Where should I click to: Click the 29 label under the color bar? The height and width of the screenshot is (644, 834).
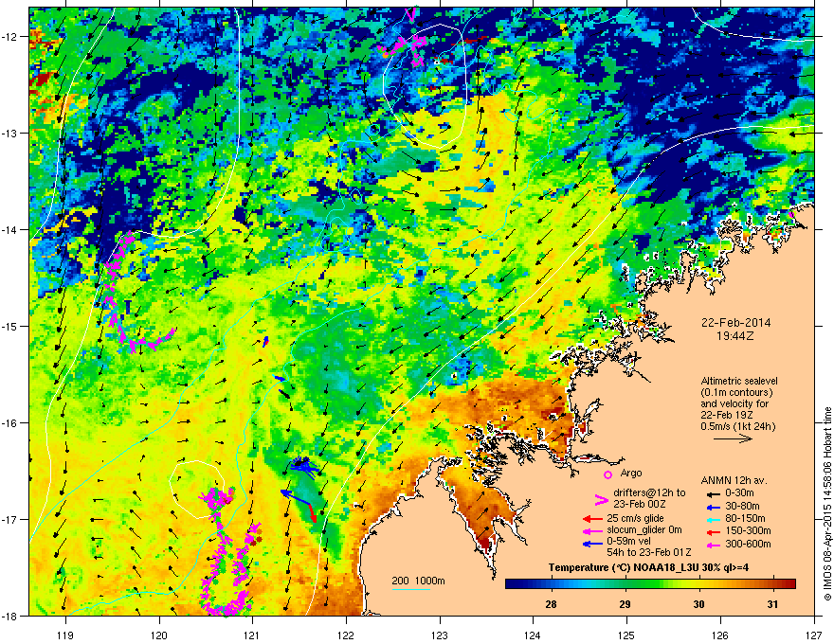coord(625,604)
